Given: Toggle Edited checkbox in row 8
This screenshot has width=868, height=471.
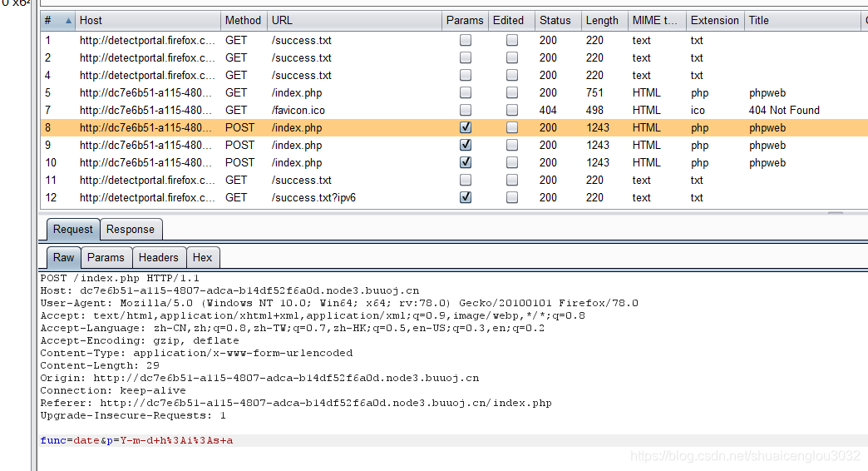Looking at the screenshot, I should pos(512,127).
